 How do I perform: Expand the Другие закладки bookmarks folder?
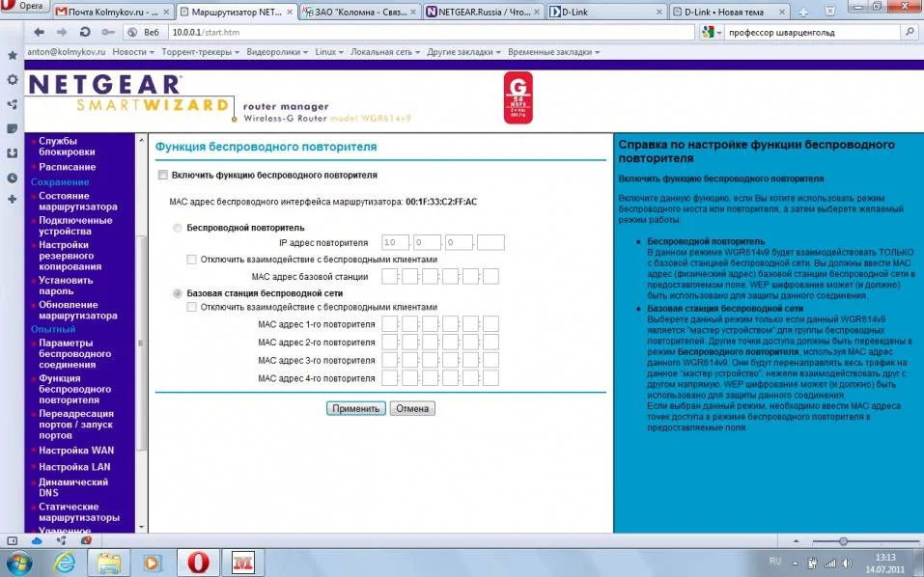463,52
